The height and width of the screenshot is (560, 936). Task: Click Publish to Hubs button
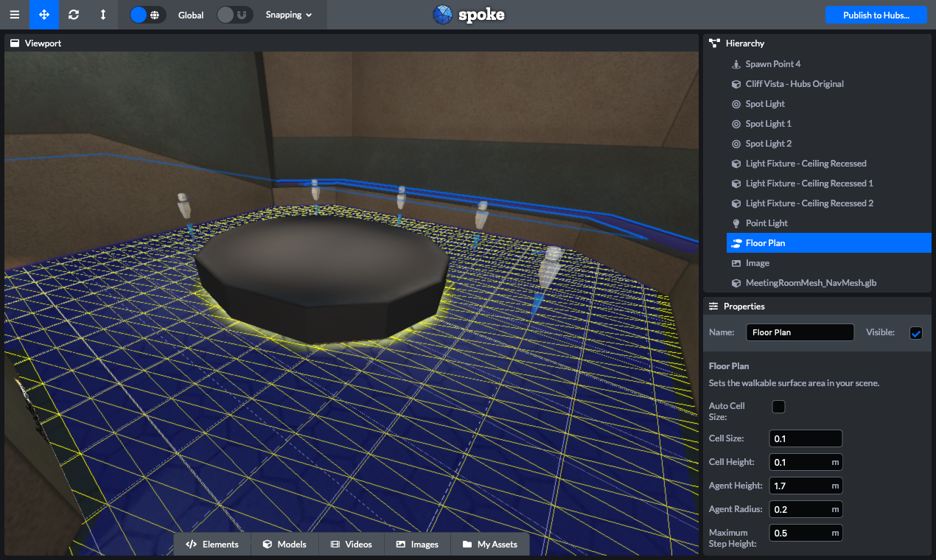click(x=876, y=15)
